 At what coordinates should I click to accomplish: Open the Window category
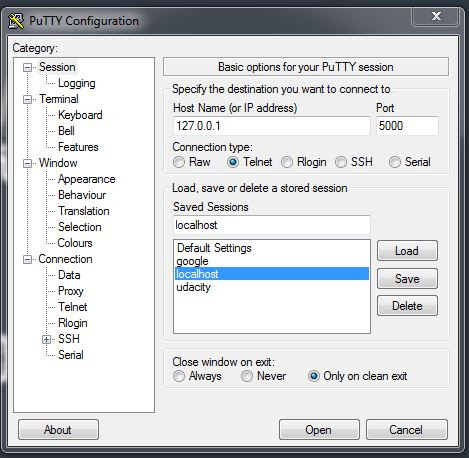pos(58,163)
